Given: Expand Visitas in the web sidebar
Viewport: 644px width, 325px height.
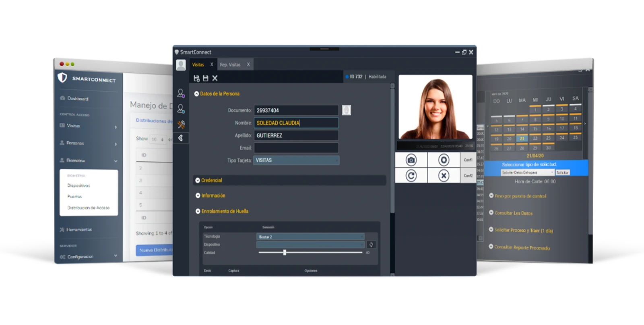Looking at the screenshot, I should pyautogui.click(x=88, y=126).
